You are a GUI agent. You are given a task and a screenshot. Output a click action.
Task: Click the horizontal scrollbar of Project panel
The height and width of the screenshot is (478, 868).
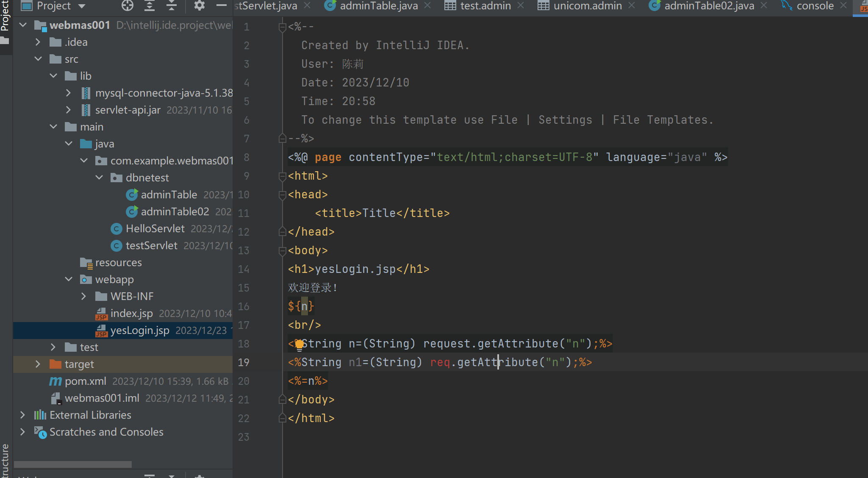(72, 464)
